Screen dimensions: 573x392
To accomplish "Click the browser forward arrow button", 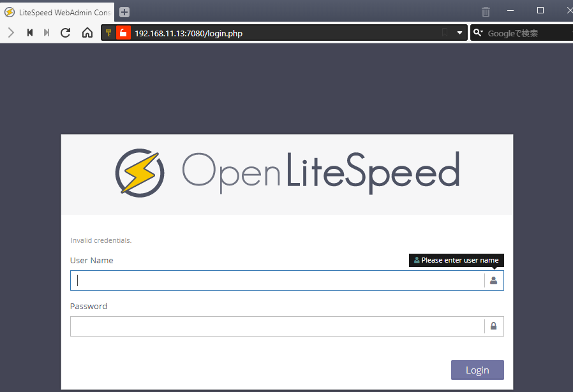I will tap(11, 33).
